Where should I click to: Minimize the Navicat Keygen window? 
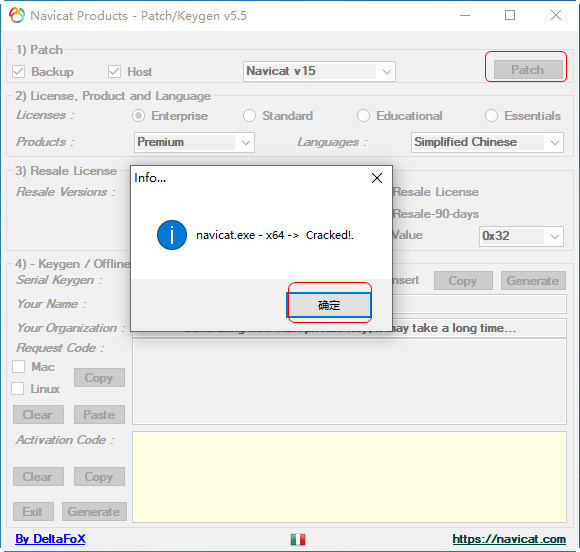pos(465,16)
